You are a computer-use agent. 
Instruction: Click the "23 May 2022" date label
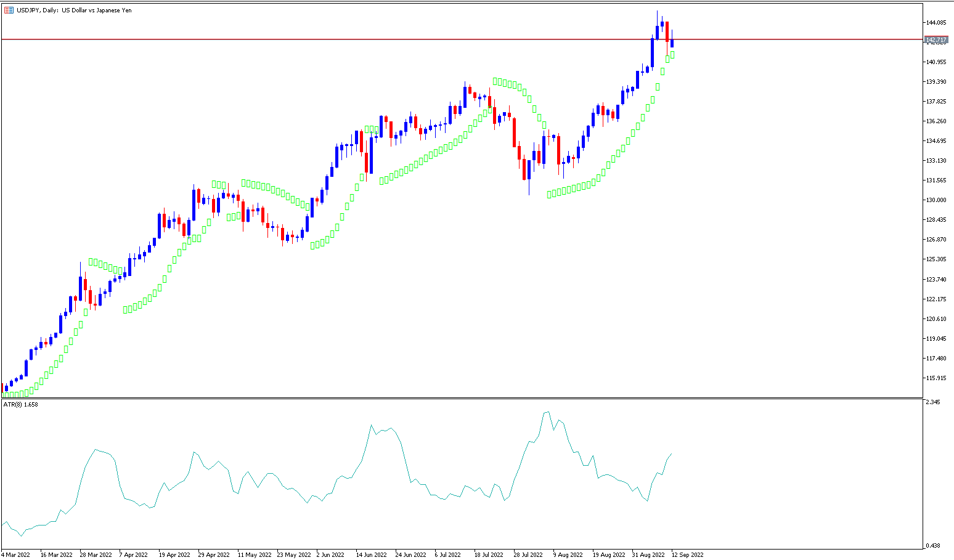[x=294, y=555]
